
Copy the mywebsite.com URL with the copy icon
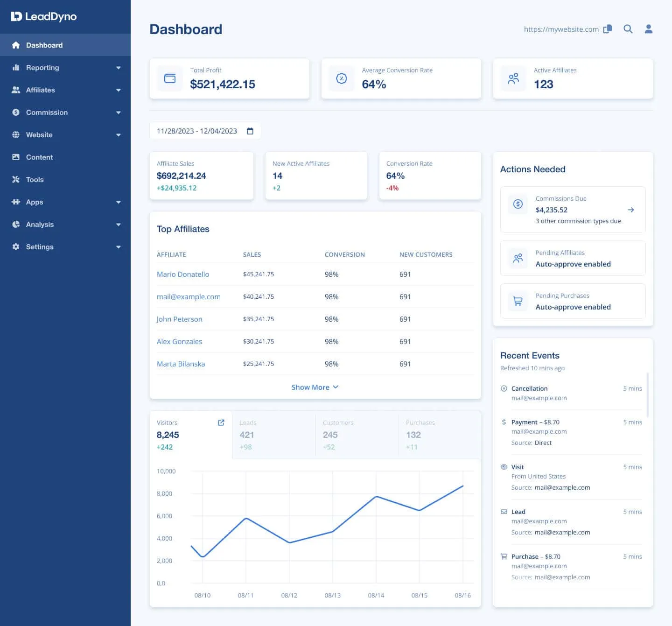point(608,29)
